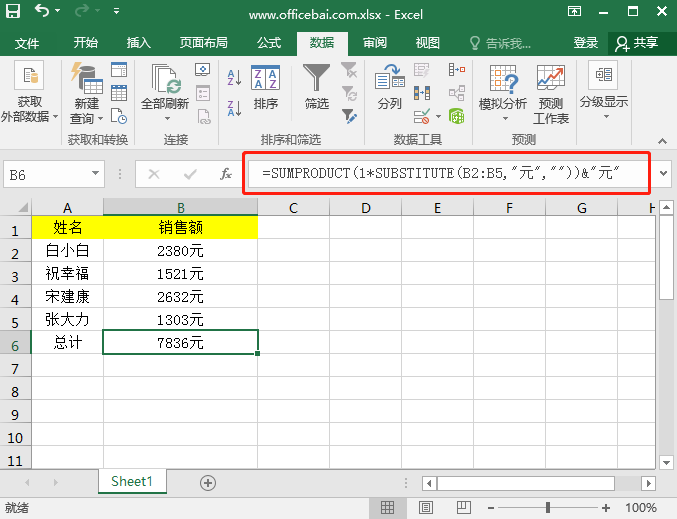Switch to the 插入 tab
Image resolution: width=677 pixels, height=519 pixels.
pyautogui.click(x=138, y=43)
